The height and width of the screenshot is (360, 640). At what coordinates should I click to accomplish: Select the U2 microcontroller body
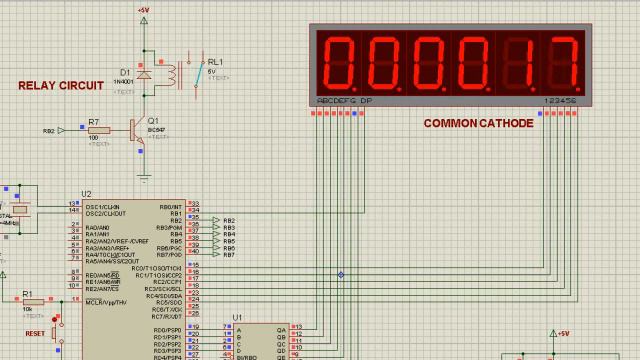click(133, 280)
